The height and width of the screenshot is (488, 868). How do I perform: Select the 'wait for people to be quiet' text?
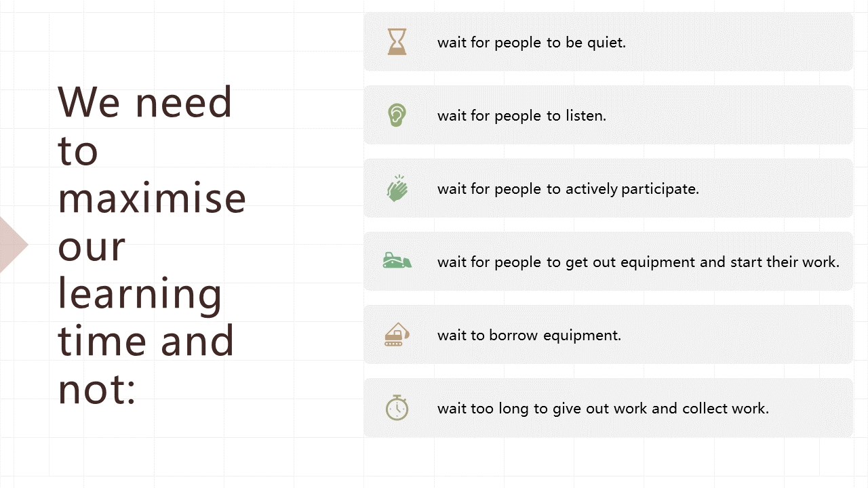(531, 42)
